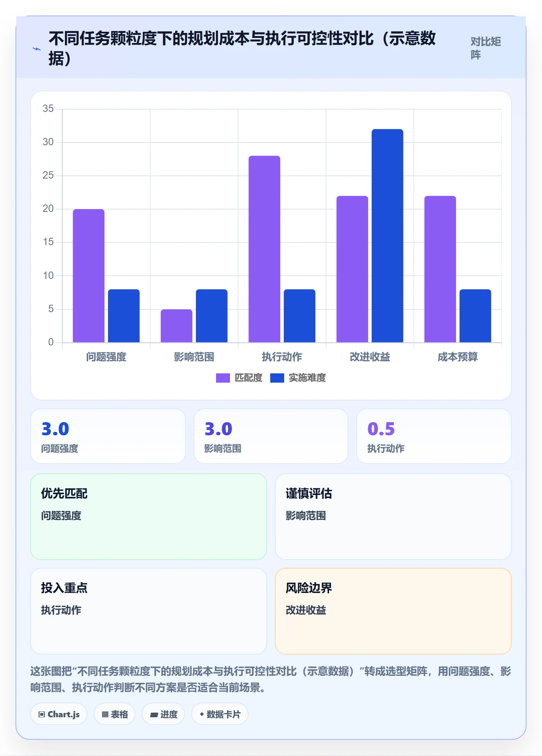Viewport: 542px width, 756px height.
Task: Click the tall blue 实施难度 bar for 改进收益
Action: [x=388, y=235]
